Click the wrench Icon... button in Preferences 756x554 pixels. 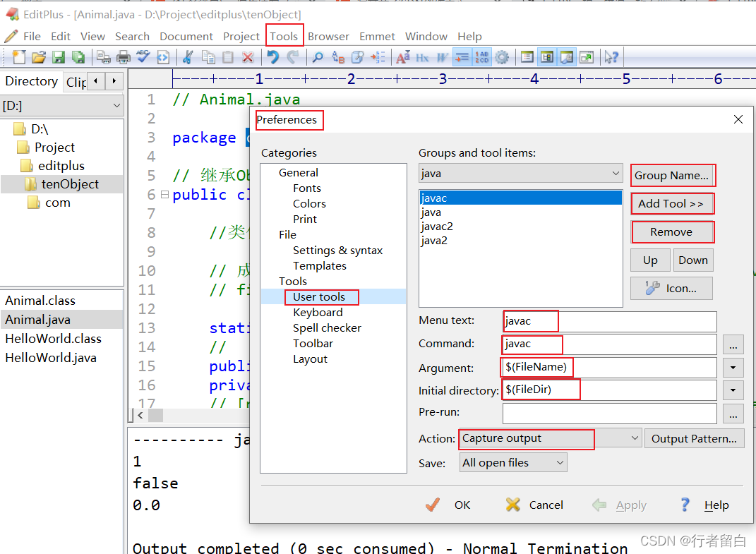[x=671, y=289]
